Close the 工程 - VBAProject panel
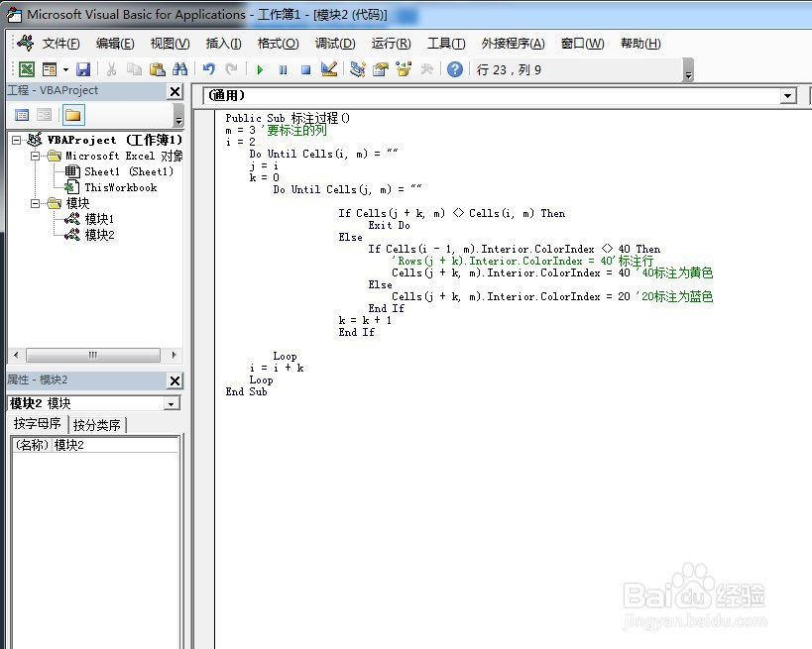812x649 pixels. [x=175, y=91]
